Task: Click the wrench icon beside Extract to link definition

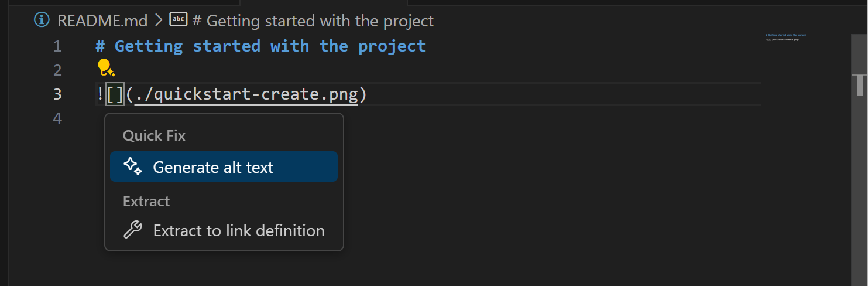Action: pyautogui.click(x=133, y=230)
